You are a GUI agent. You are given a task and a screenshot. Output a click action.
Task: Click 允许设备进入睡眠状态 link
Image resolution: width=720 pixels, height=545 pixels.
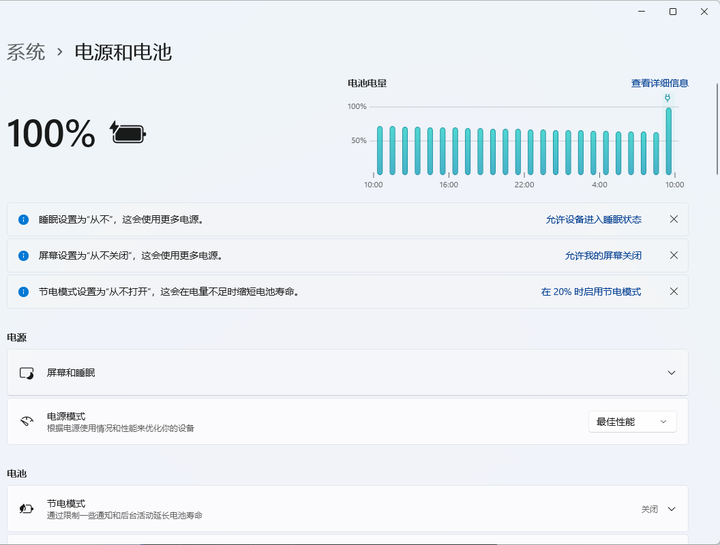point(593,219)
